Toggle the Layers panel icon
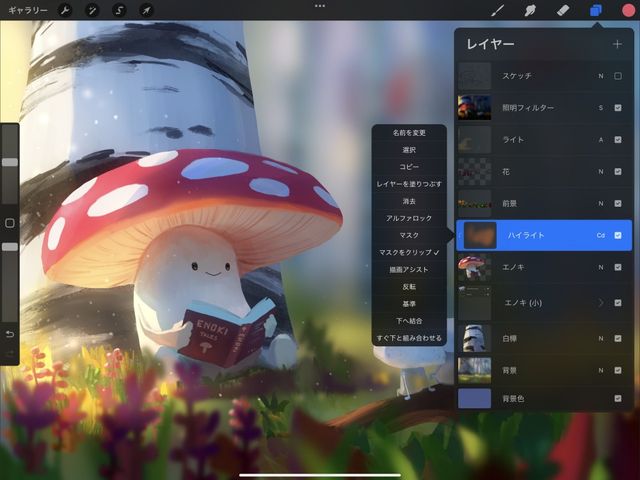 596,10
